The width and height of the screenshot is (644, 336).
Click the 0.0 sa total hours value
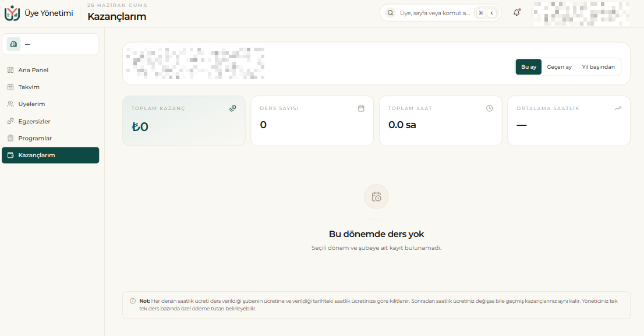pyautogui.click(x=402, y=125)
